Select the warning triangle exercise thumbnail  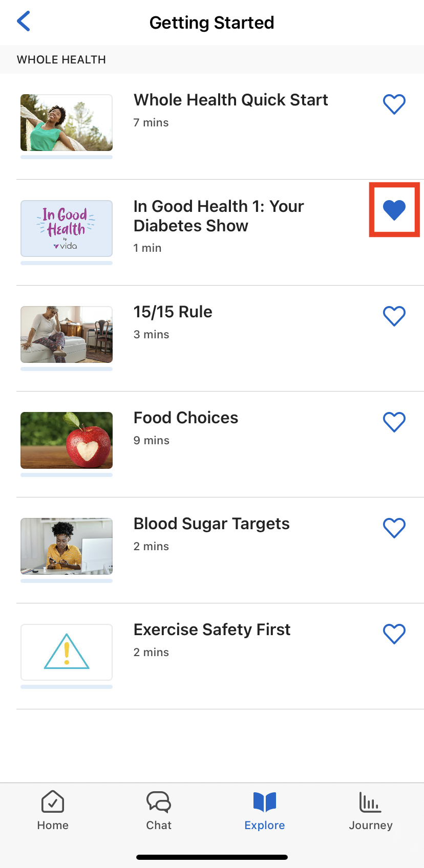67,652
